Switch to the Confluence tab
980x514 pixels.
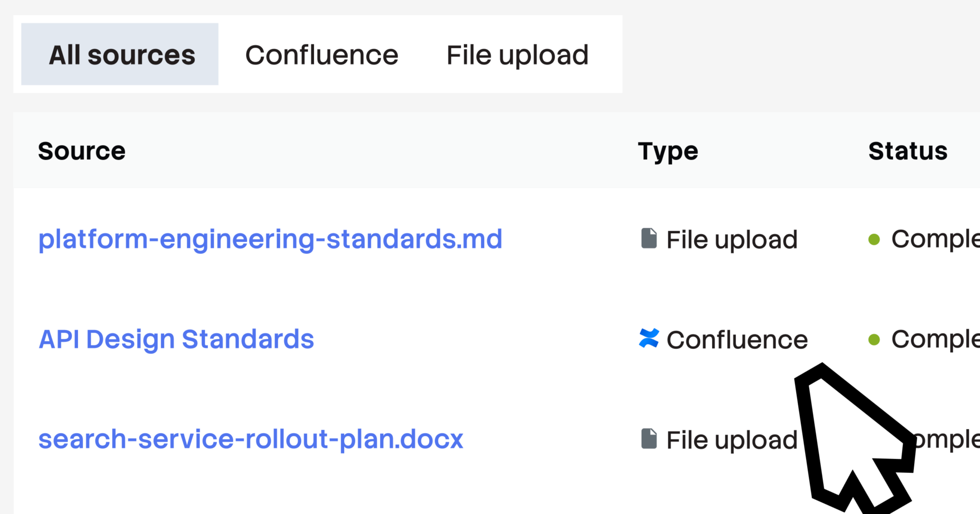tap(322, 55)
